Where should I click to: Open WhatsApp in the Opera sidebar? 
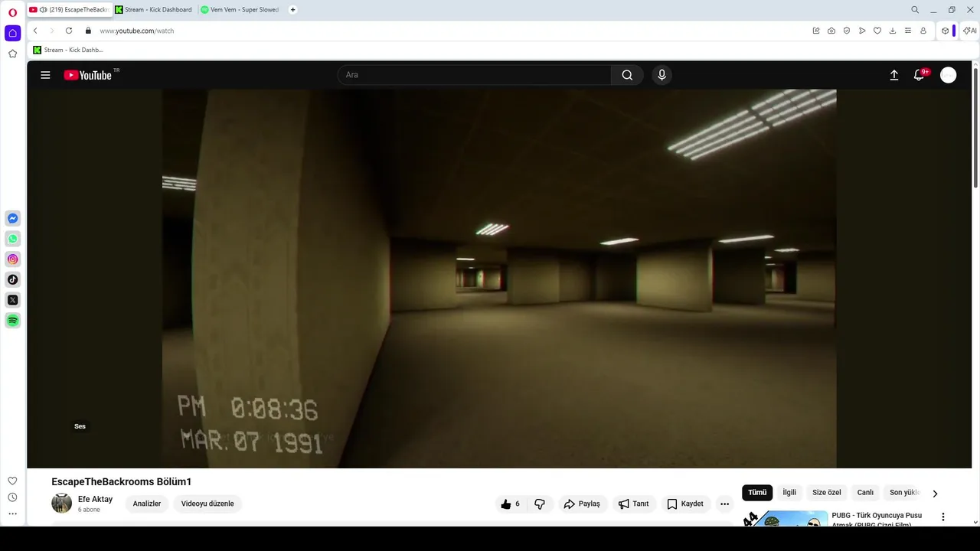[12, 239]
